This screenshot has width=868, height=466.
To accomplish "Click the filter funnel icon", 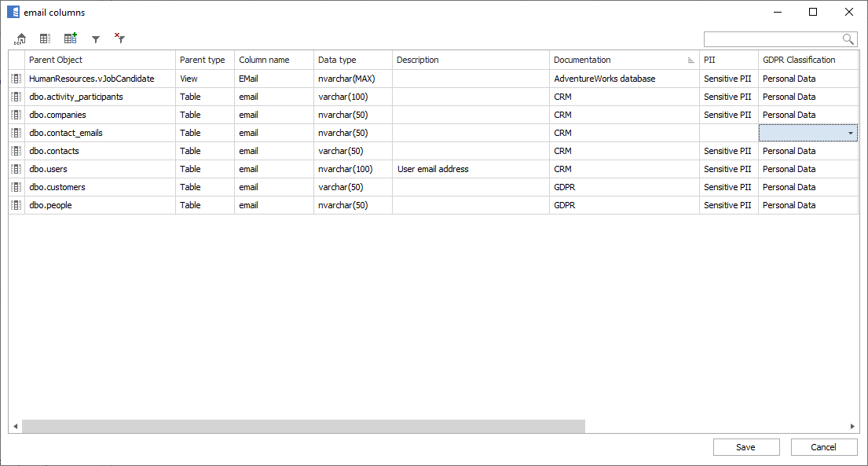I will (x=96, y=39).
